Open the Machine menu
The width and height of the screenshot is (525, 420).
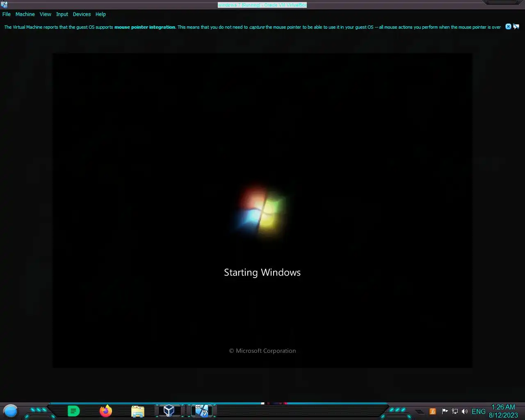pos(25,14)
